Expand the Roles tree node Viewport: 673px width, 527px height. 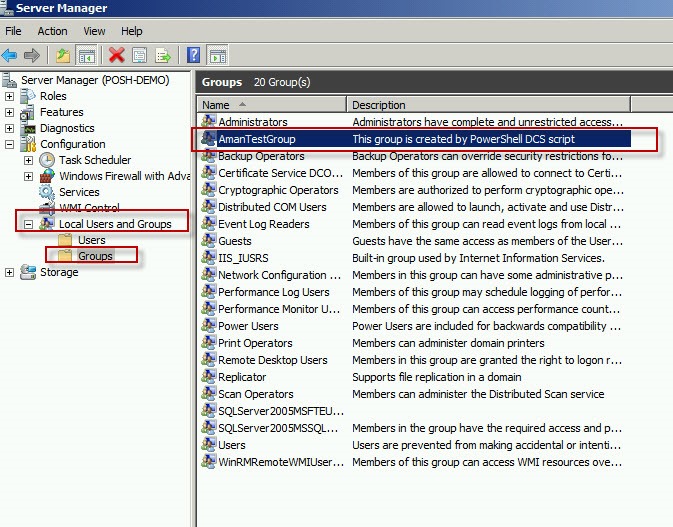[x=10, y=96]
